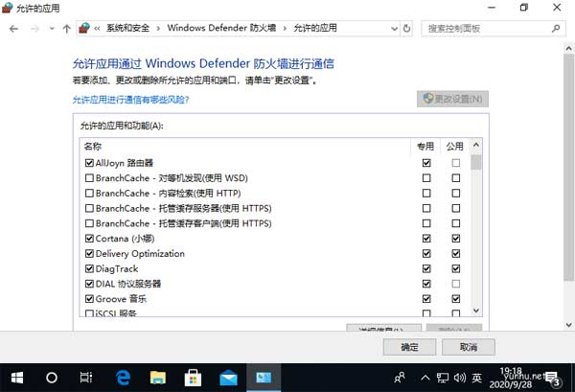Switch input language 英 indicator
This screenshot has height=392, width=575.
(476, 378)
